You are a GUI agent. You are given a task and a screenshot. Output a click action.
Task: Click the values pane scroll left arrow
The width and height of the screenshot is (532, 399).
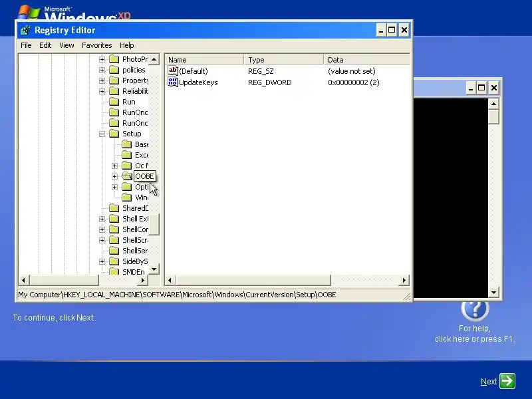[x=170, y=280]
